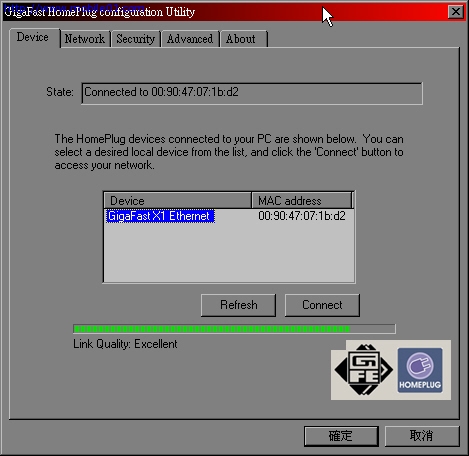Select GigaFast X1 Ethernet device row

160,216
